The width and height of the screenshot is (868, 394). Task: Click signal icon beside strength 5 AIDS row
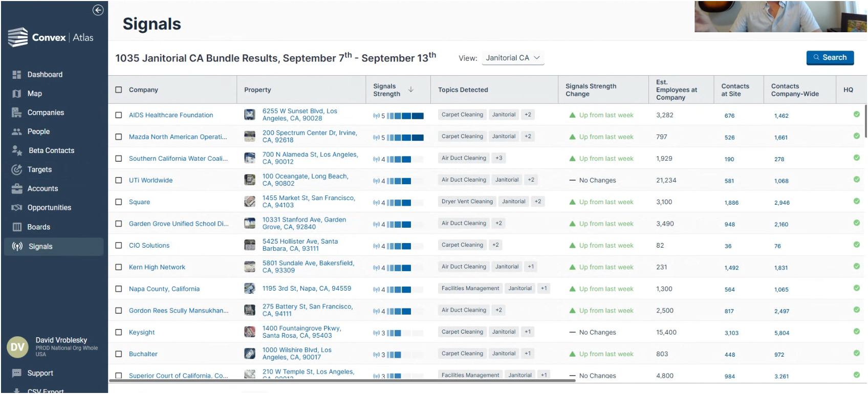(x=376, y=116)
